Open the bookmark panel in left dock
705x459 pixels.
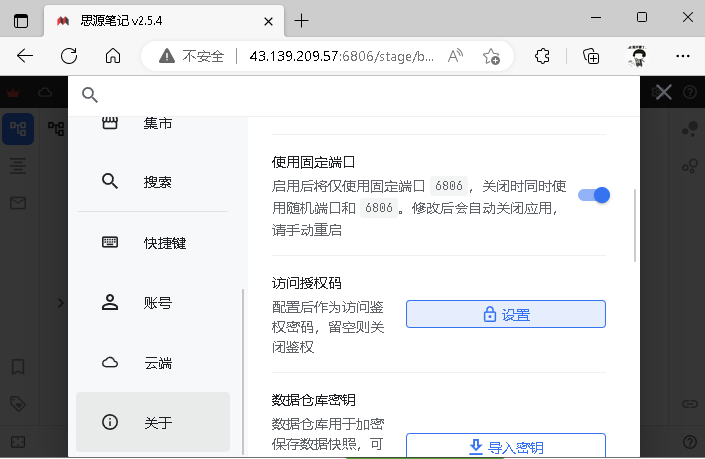(18, 367)
